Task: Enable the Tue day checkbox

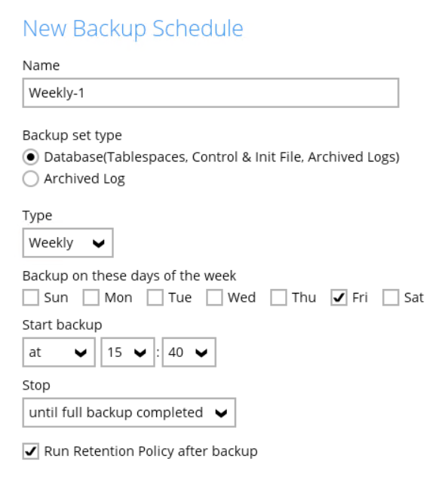Action: click(155, 297)
